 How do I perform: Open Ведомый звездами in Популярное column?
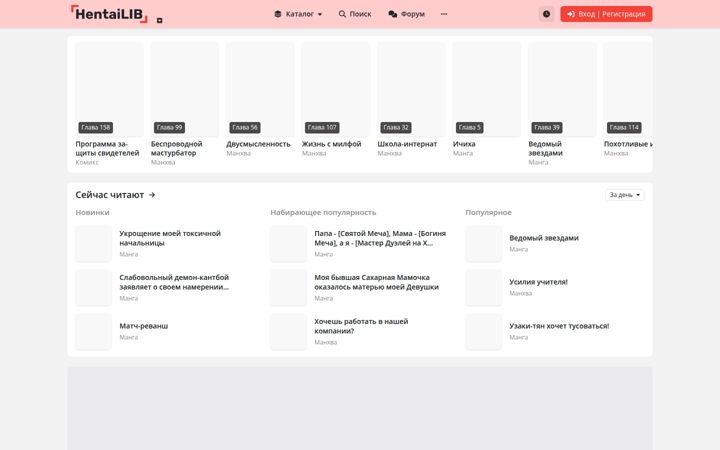pos(544,238)
